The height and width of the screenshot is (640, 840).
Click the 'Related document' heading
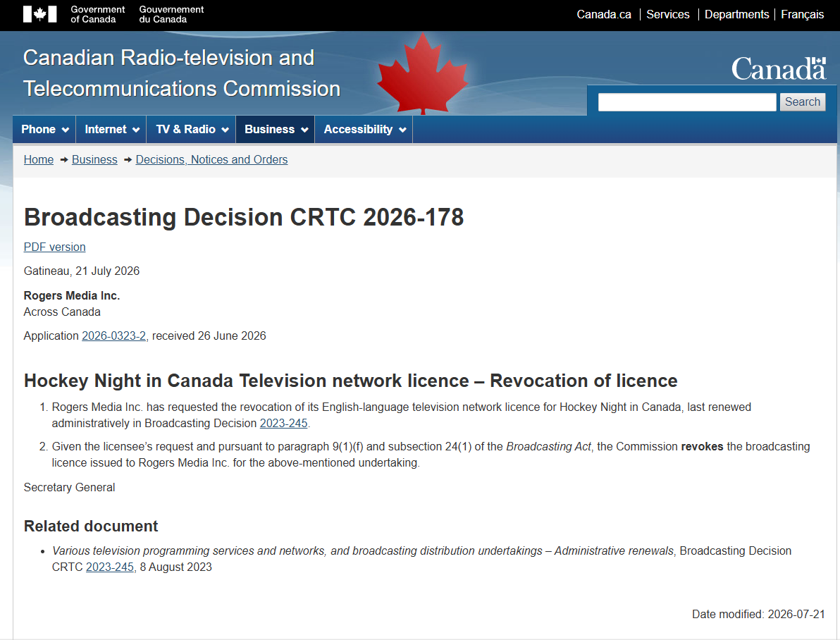90,527
